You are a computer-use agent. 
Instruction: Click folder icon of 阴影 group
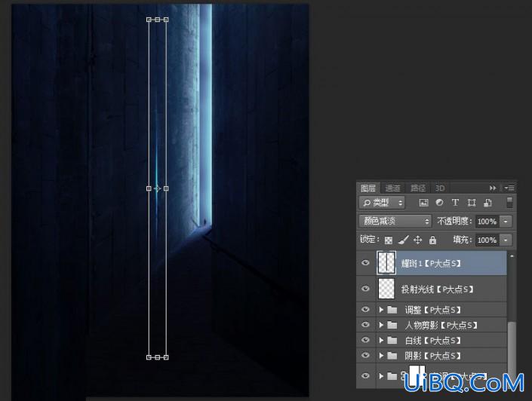coord(392,355)
